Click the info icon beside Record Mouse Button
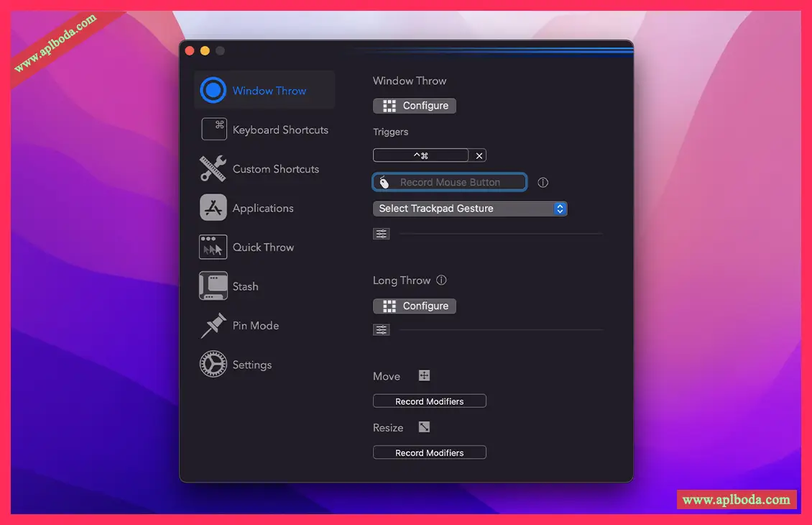The height and width of the screenshot is (525, 812). pyautogui.click(x=543, y=183)
